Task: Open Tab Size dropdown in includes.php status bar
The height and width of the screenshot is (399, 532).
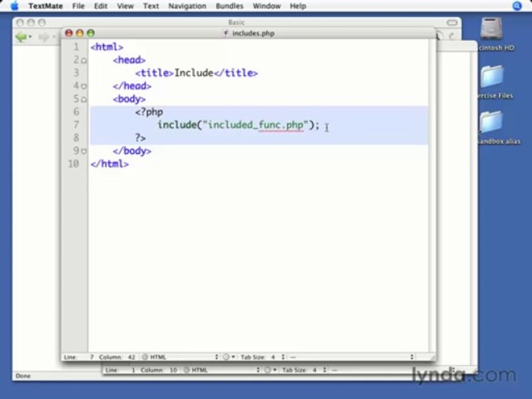Action: pos(262,357)
